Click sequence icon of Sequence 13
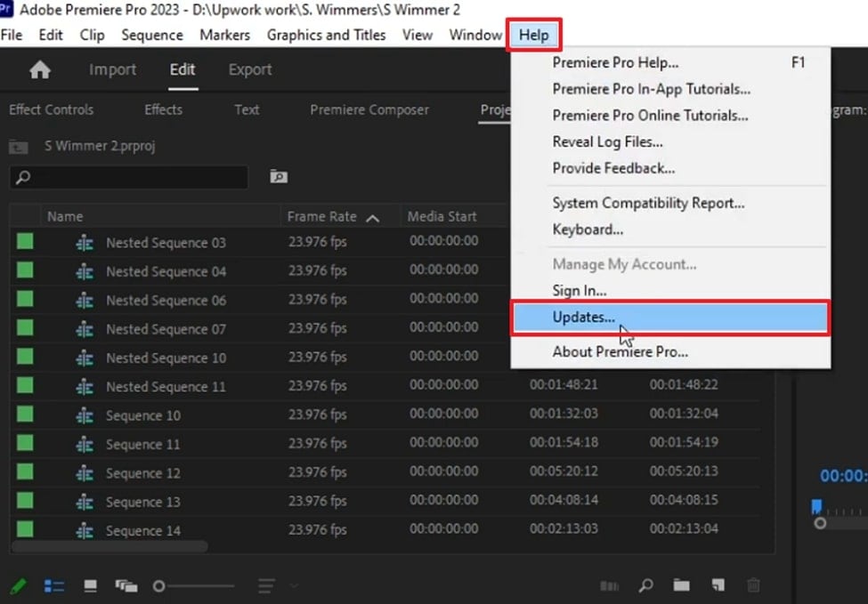 coord(85,502)
